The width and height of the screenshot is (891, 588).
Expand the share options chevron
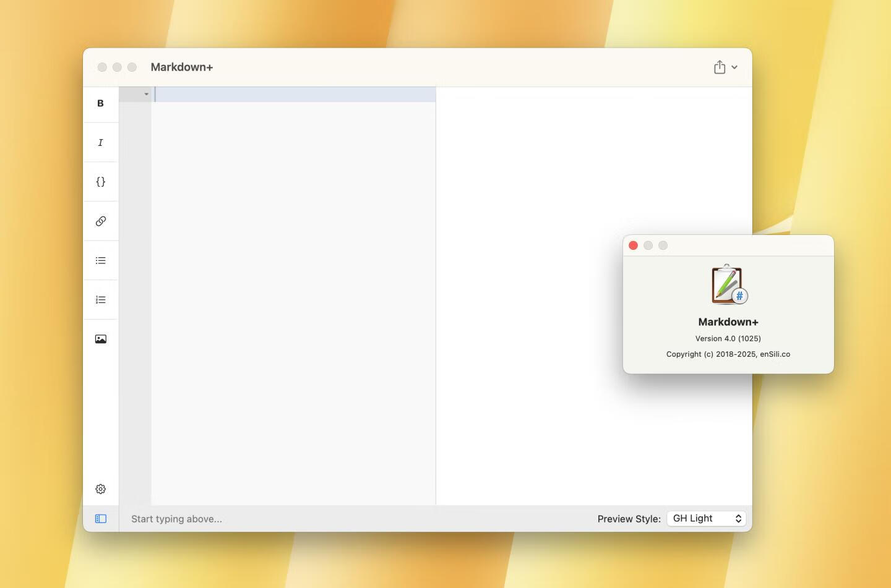[734, 67]
